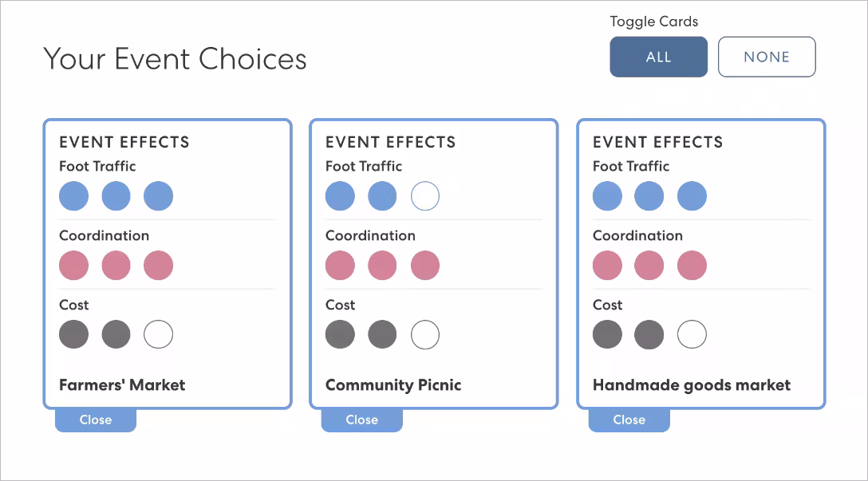Image resolution: width=868 pixels, height=481 pixels.
Task: Click second pink Coordination dot in Community Picnic
Action: coord(382,266)
